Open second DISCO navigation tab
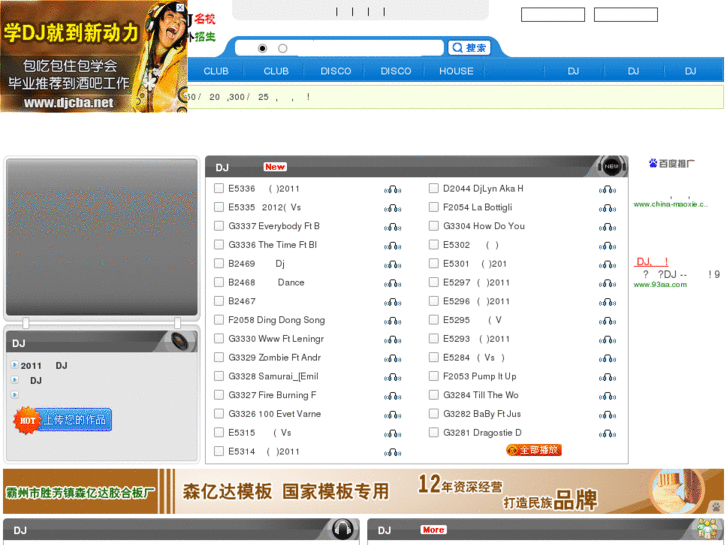The width and height of the screenshot is (727, 545). pos(396,71)
